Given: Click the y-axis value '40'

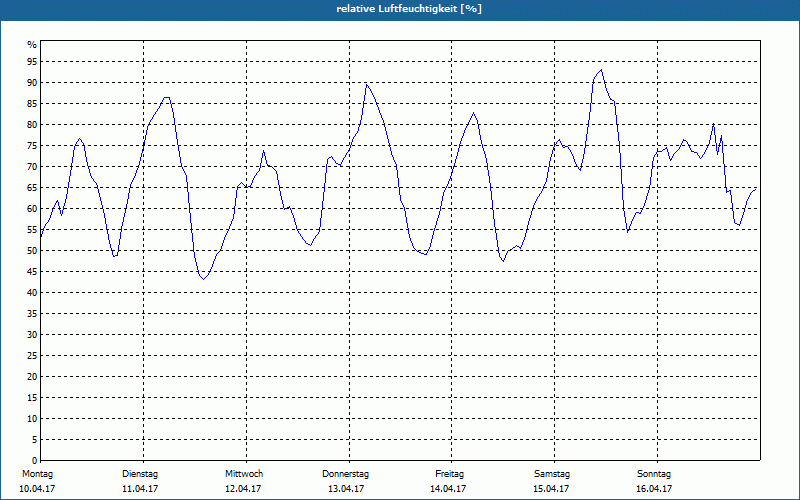Looking at the screenshot, I should point(32,292).
